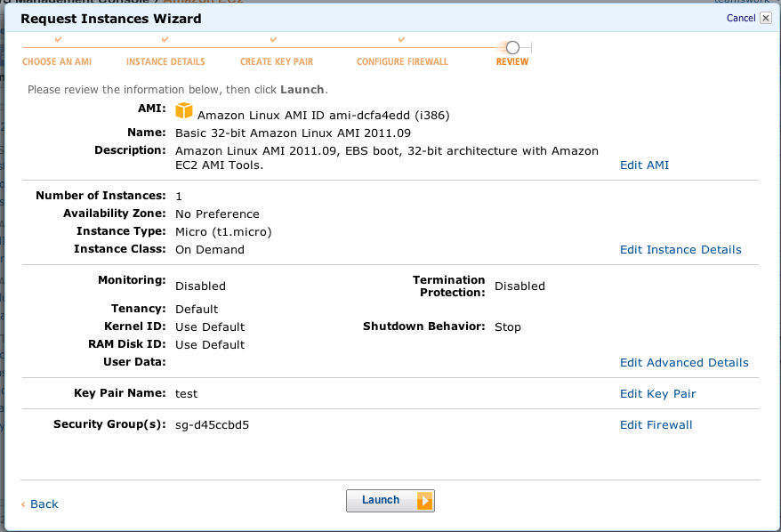Click Tenancy 'Default' value
Viewport: 781px width, 532px height.
197,310
